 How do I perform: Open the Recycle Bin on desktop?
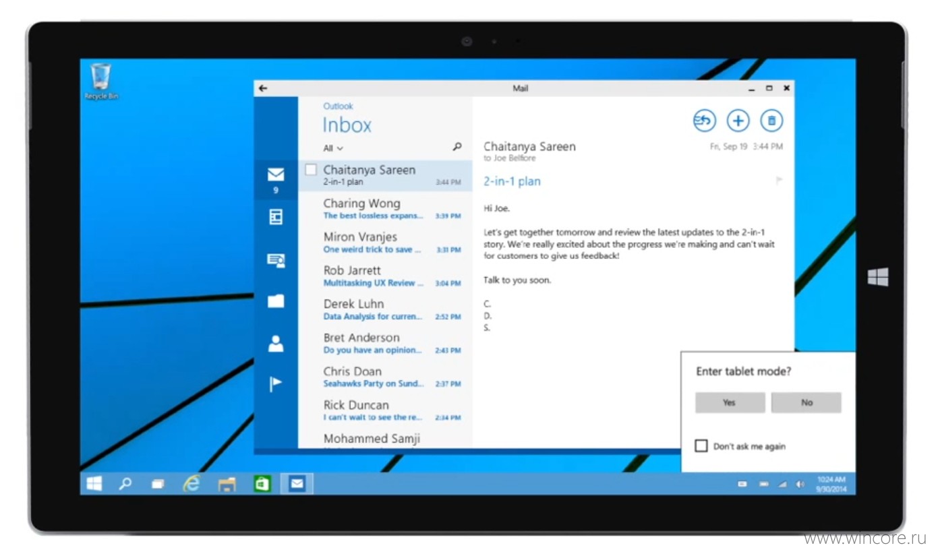tap(101, 82)
